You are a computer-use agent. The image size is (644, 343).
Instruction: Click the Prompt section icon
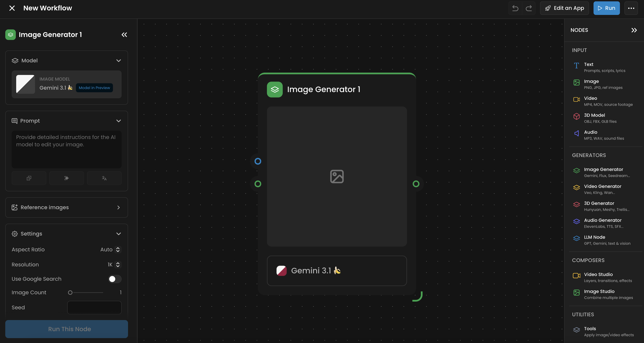(x=15, y=121)
